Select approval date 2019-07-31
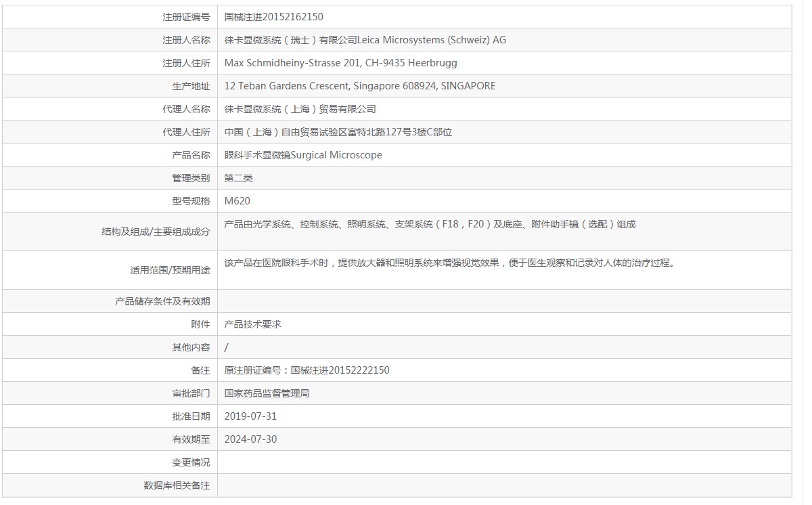This screenshot has height=505, width=812. tap(250, 416)
